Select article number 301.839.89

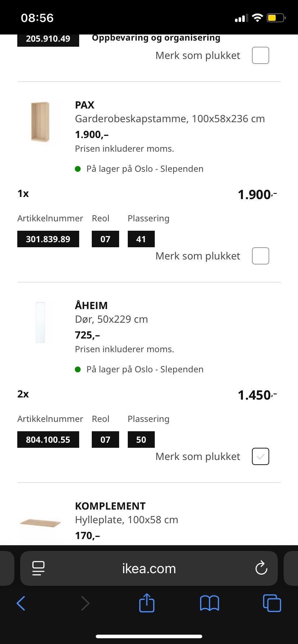(x=48, y=239)
